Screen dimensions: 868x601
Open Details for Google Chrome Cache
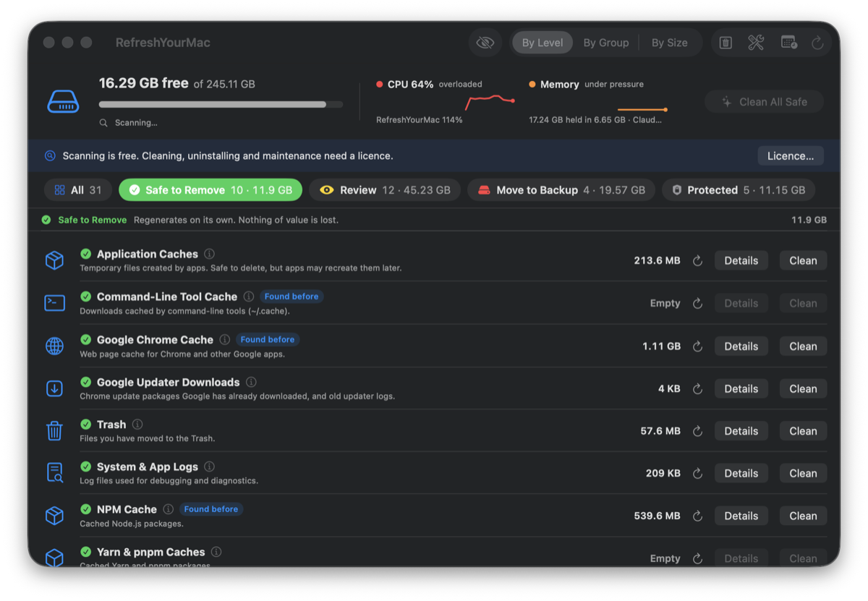(741, 346)
